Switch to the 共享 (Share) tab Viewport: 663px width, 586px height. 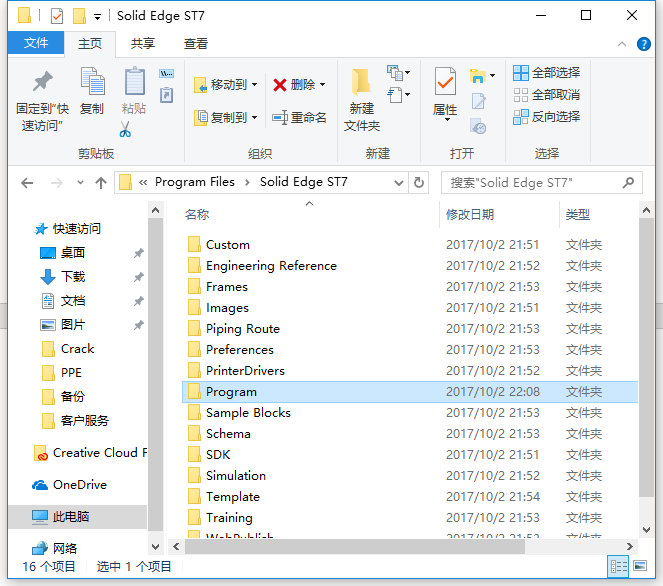coord(142,44)
